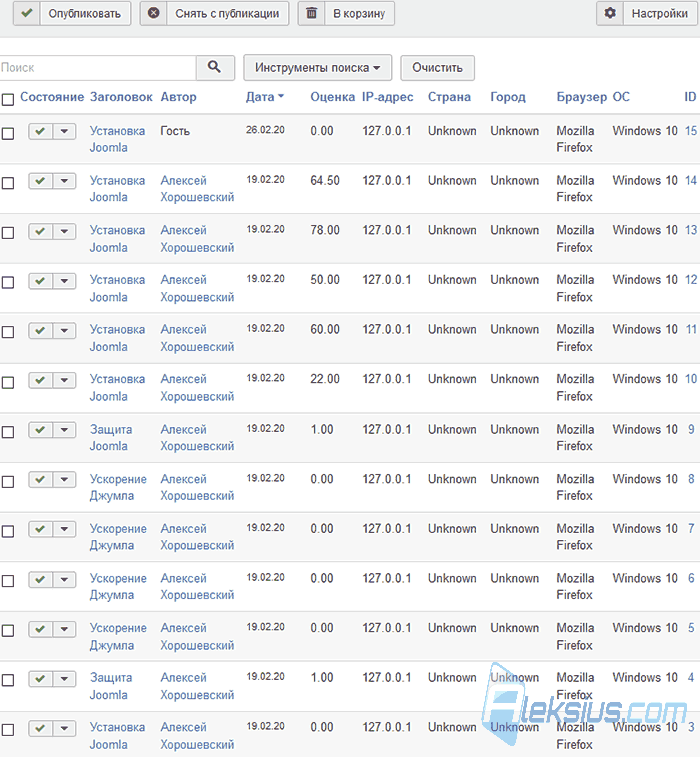700x757 pixels.
Task: Toggle publish state of row ID 13
Action: (x=41, y=231)
